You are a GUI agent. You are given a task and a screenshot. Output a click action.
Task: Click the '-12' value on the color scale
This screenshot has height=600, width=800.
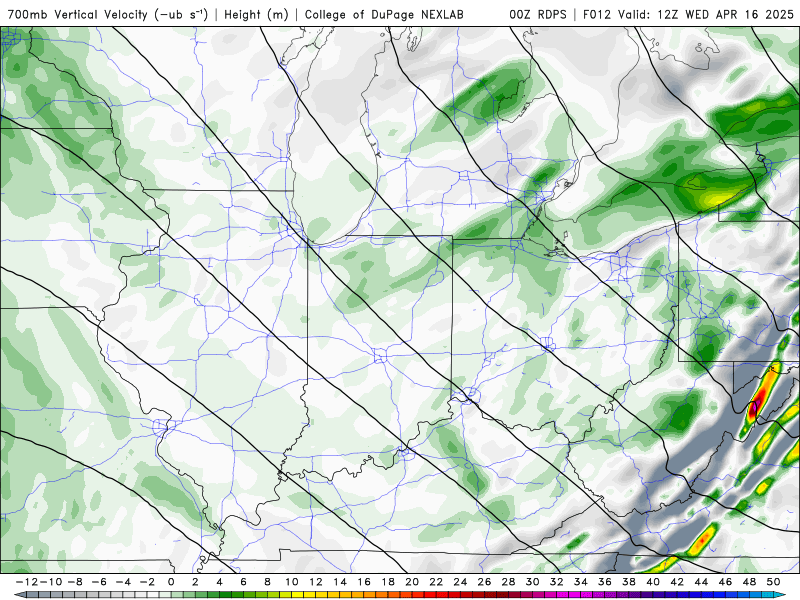point(27,582)
